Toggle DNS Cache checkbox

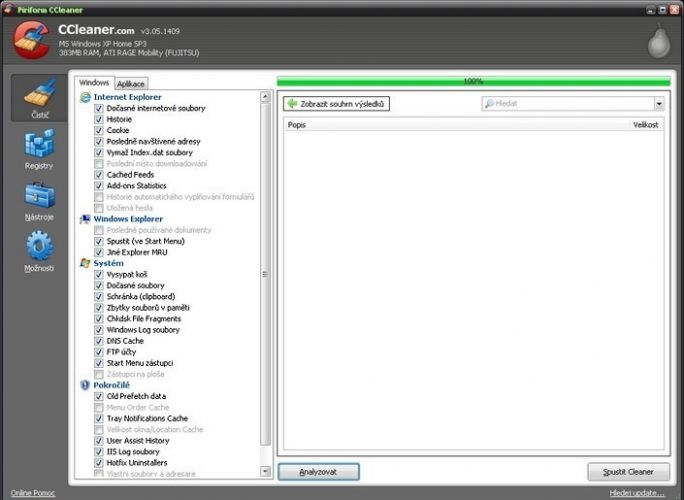click(99, 341)
